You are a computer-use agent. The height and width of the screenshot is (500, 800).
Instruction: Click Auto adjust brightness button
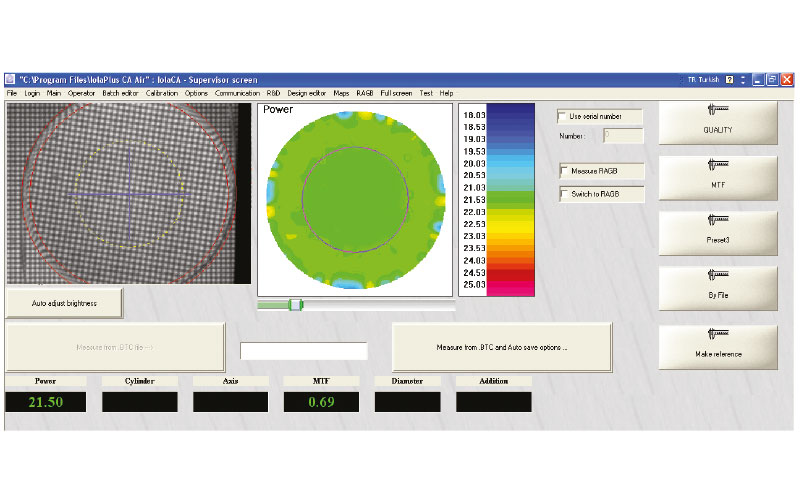click(64, 302)
